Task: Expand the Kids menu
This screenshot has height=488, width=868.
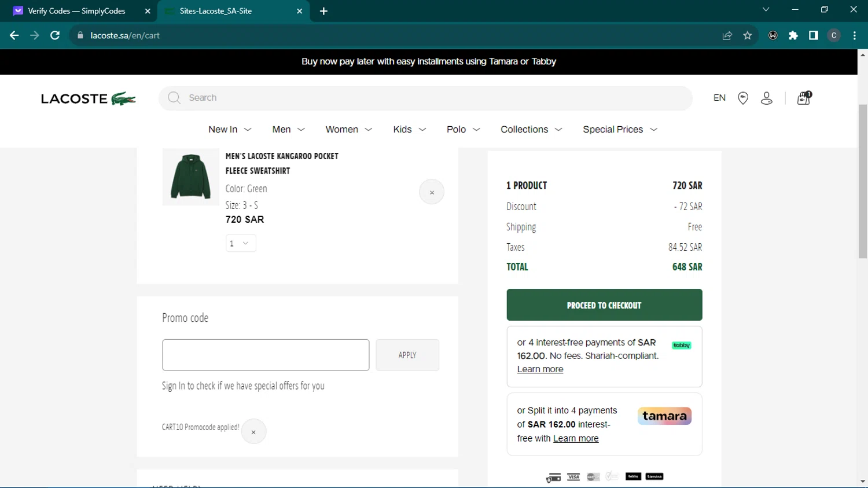Action: click(410, 130)
